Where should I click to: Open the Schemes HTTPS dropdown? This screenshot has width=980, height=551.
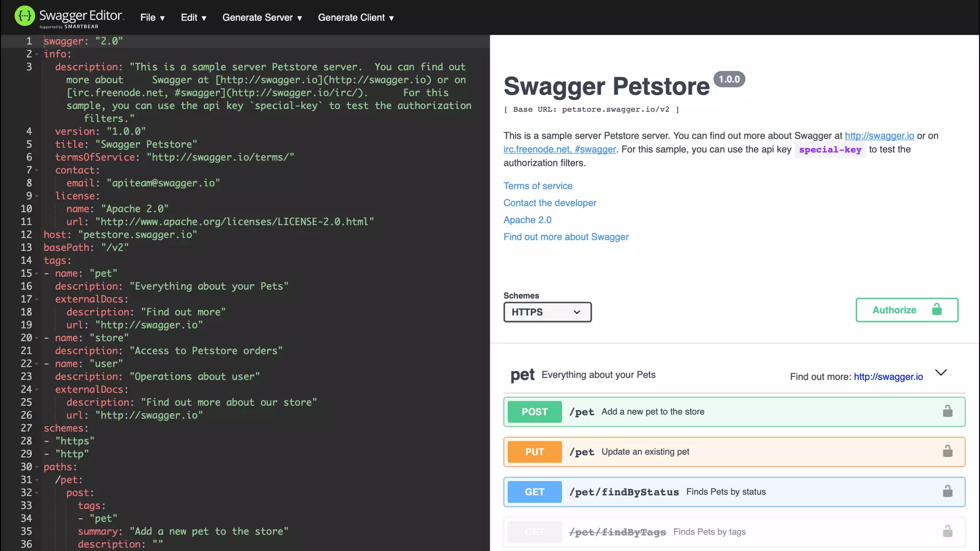pos(547,312)
